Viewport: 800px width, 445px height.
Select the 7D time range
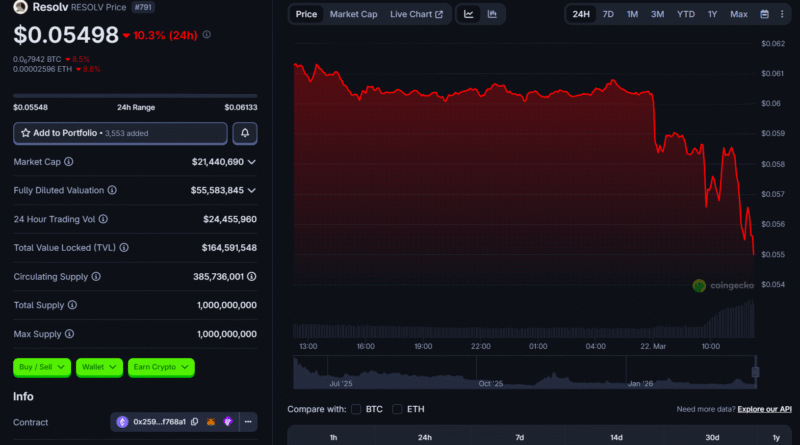(608, 14)
